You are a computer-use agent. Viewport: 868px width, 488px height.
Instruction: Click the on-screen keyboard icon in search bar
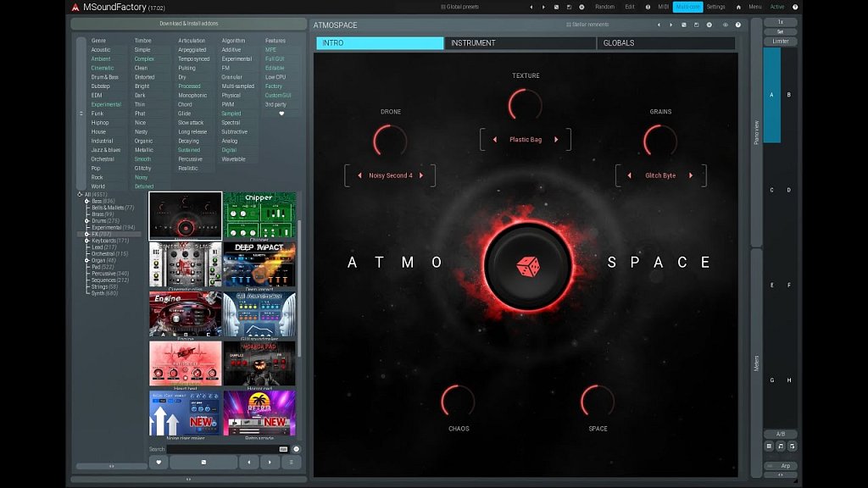coord(283,449)
